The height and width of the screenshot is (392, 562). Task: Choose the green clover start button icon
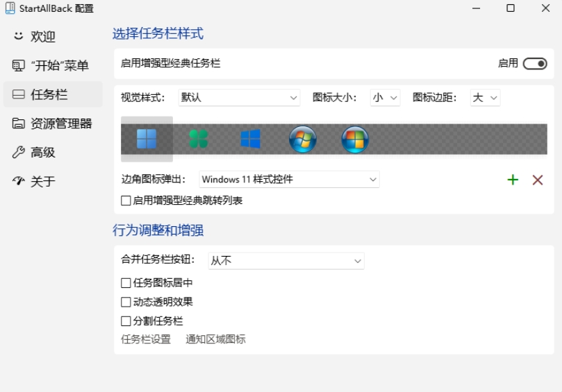click(x=199, y=139)
